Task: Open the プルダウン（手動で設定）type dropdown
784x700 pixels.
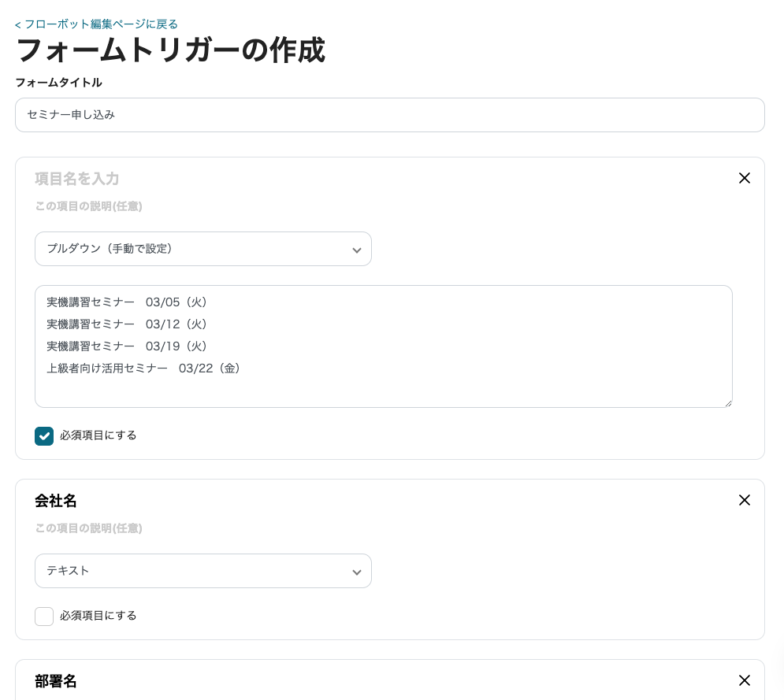Action: (x=203, y=249)
